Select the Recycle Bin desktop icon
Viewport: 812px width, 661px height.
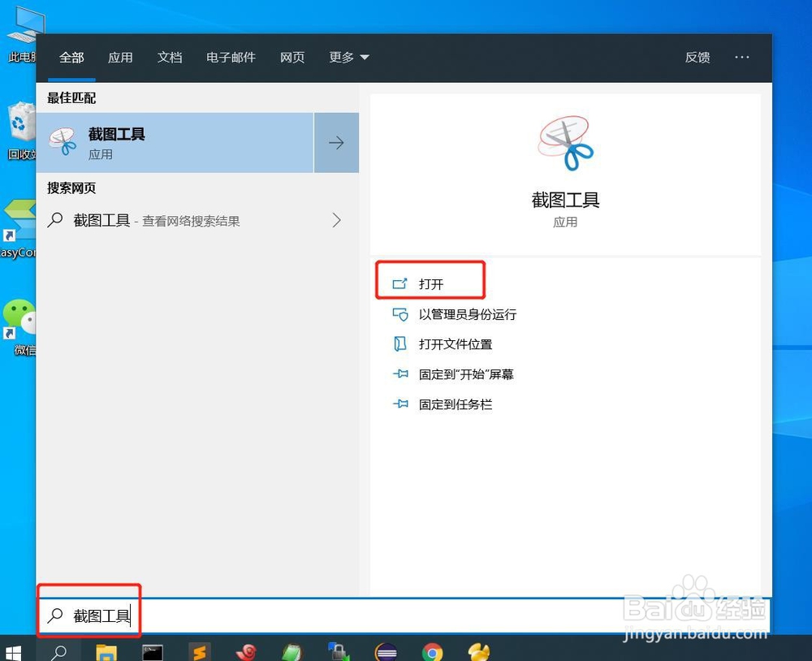coord(21,131)
